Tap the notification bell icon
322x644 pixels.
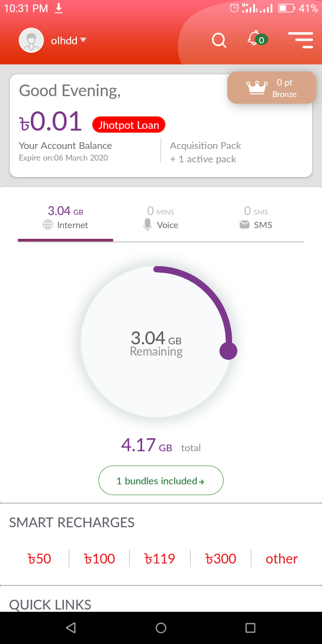254,39
